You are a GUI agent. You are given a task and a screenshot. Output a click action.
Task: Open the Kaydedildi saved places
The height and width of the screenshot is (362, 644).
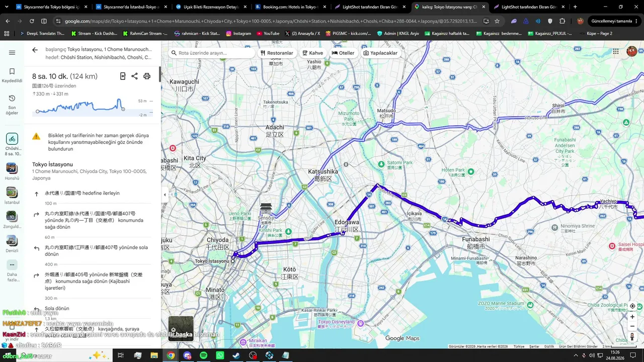[12, 75]
